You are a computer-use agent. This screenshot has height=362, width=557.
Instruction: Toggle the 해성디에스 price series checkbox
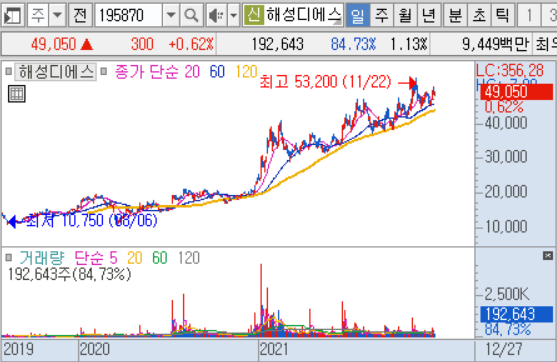pos(9,72)
